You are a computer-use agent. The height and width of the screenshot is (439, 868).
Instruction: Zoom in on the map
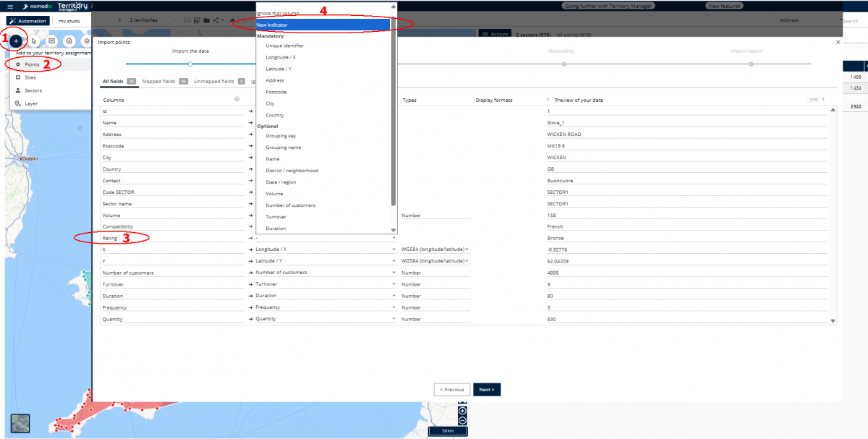click(462, 411)
